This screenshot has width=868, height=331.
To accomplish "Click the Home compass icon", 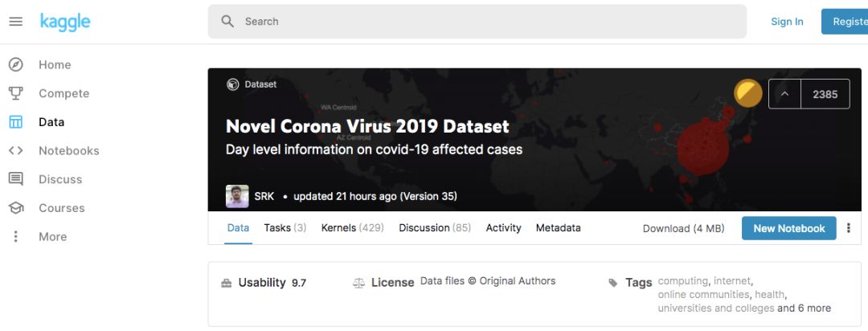I will click(x=15, y=65).
